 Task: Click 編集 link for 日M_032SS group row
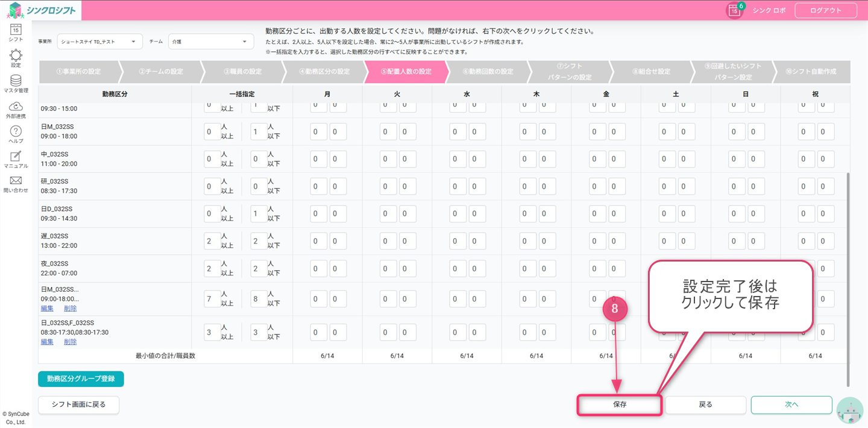[47, 308]
